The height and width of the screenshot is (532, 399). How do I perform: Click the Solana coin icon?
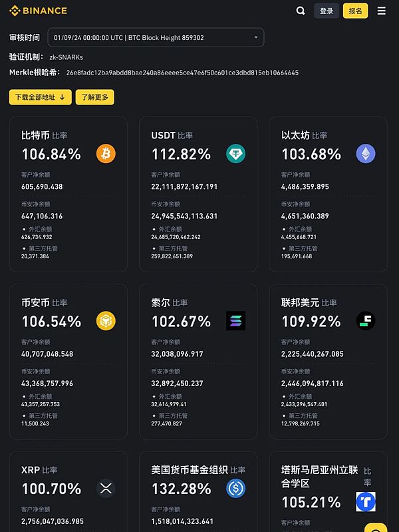pos(235,321)
